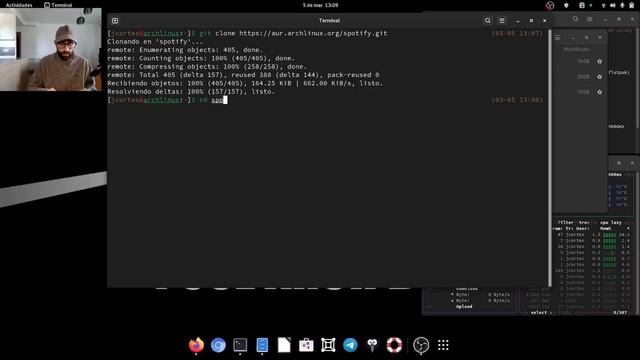Open the googly-eyed bird icon in the dock
This screenshot has height=360, width=640.
click(372, 345)
